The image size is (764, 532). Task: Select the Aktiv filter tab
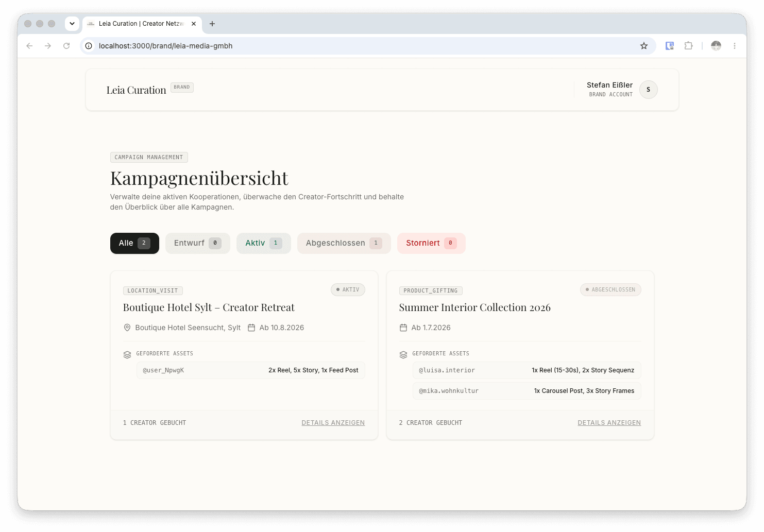(x=263, y=243)
